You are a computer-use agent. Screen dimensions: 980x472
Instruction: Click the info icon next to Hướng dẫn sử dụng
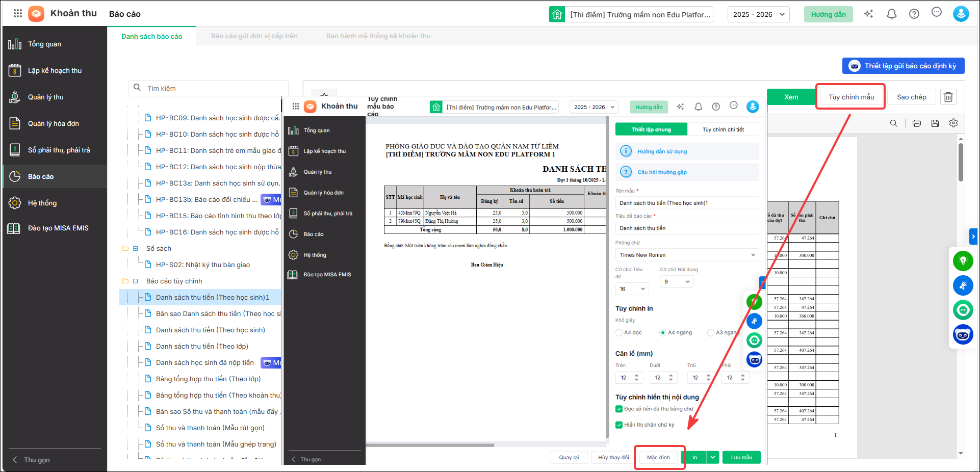tap(626, 151)
